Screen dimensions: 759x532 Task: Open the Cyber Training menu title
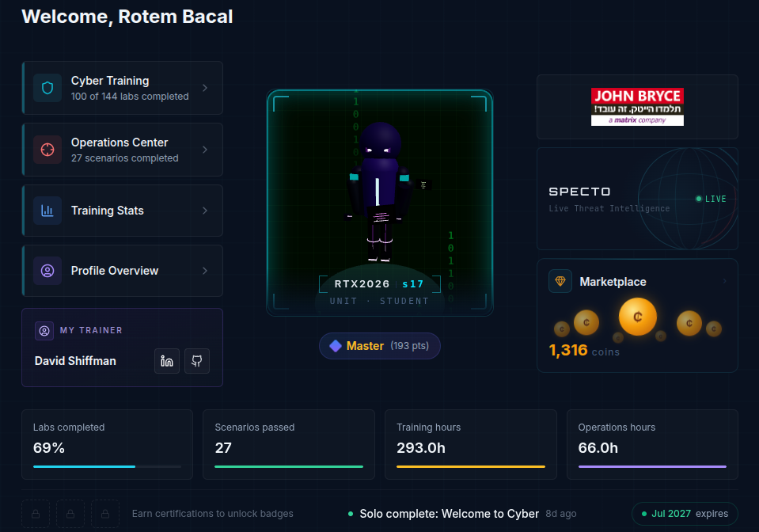(x=110, y=81)
